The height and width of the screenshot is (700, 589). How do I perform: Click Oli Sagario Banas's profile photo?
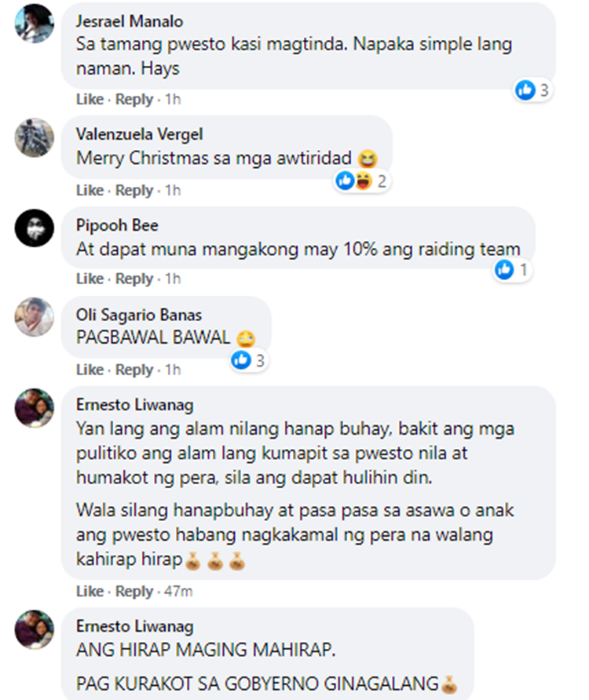(35, 317)
